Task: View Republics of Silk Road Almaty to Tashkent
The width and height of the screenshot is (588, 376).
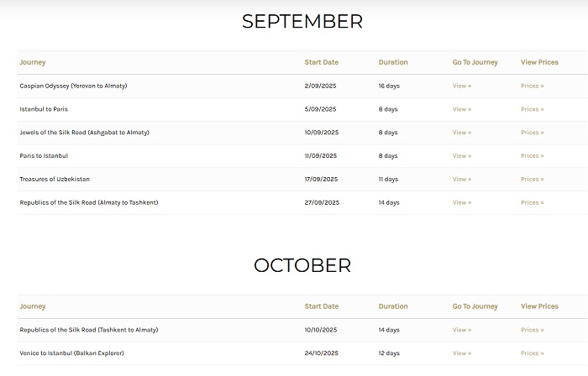Action: pos(462,202)
